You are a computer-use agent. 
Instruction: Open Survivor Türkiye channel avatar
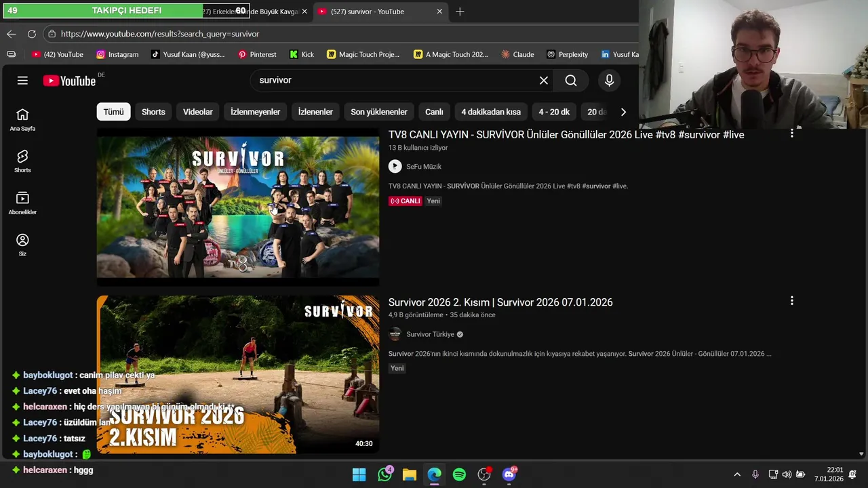click(395, 334)
